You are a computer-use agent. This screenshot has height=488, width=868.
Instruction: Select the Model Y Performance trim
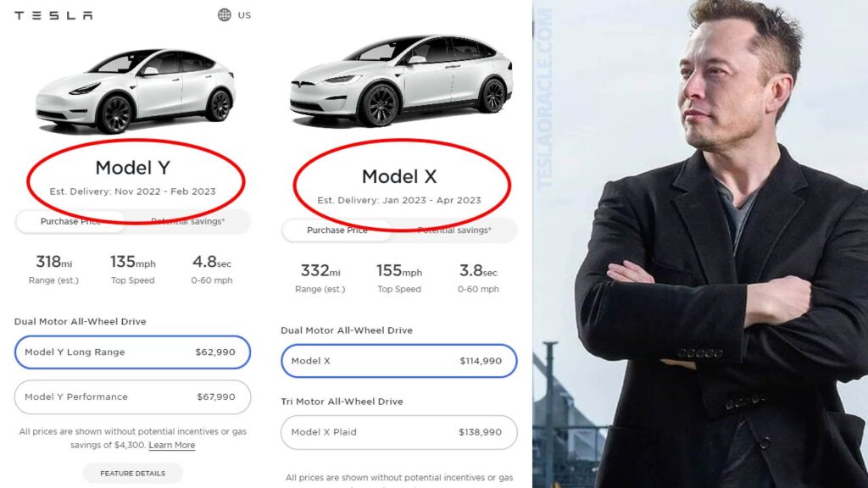click(x=132, y=396)
